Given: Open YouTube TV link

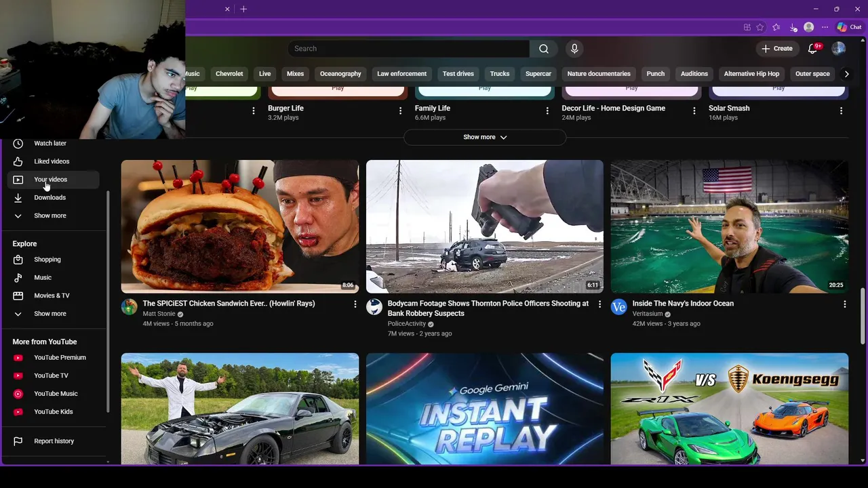Looking at the screenshot, I should 53,375.
